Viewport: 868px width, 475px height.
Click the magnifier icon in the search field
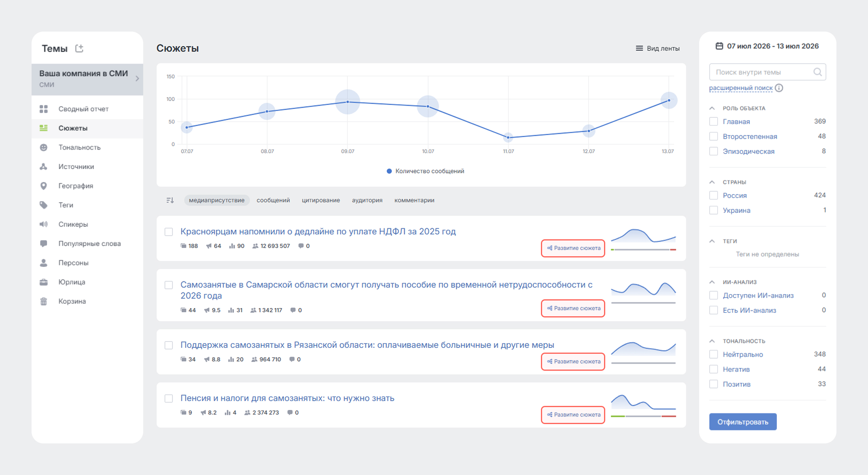[x=817, y=72]
